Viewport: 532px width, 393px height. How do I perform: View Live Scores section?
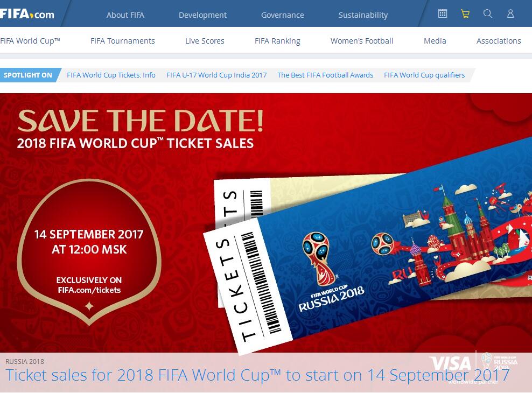tap(205, 41)
